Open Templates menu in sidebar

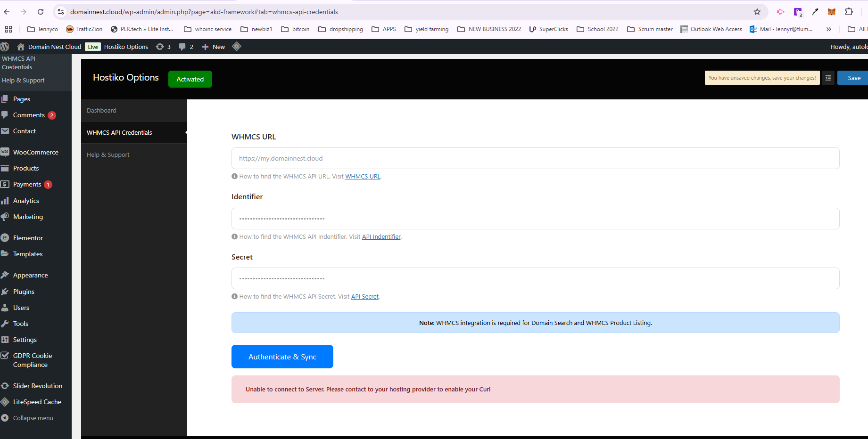tap(28, 254)
